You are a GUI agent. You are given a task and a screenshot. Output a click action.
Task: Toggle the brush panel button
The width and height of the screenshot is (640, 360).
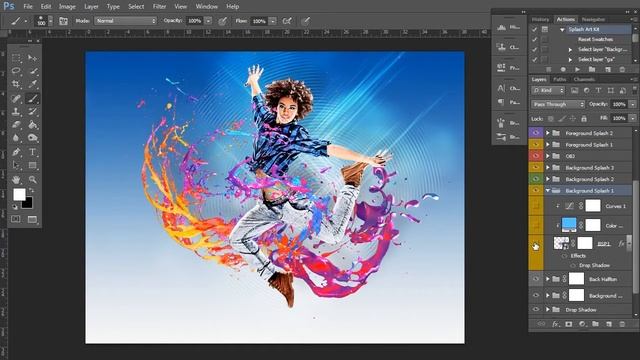coord(63,21)
